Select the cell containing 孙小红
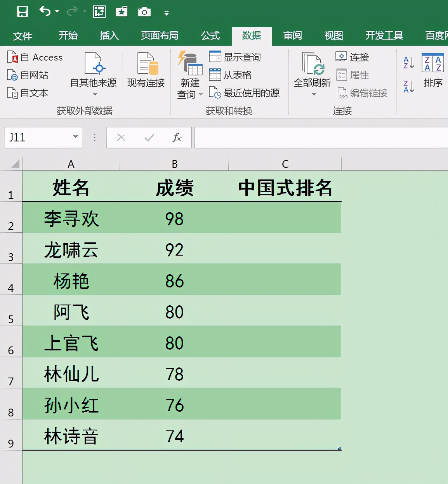The width and height of the screenshot is (448, 484). (x=71, y=404)
